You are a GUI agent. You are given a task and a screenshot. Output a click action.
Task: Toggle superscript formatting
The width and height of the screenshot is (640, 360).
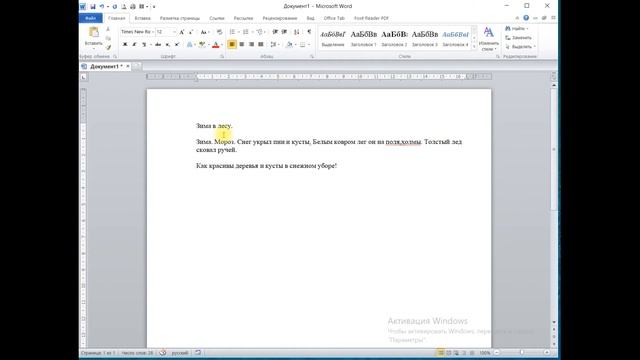177,44
